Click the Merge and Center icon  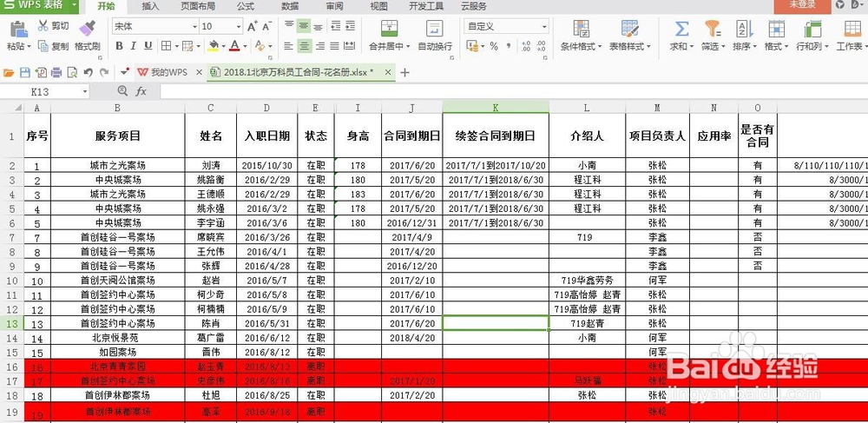[390, 28]
